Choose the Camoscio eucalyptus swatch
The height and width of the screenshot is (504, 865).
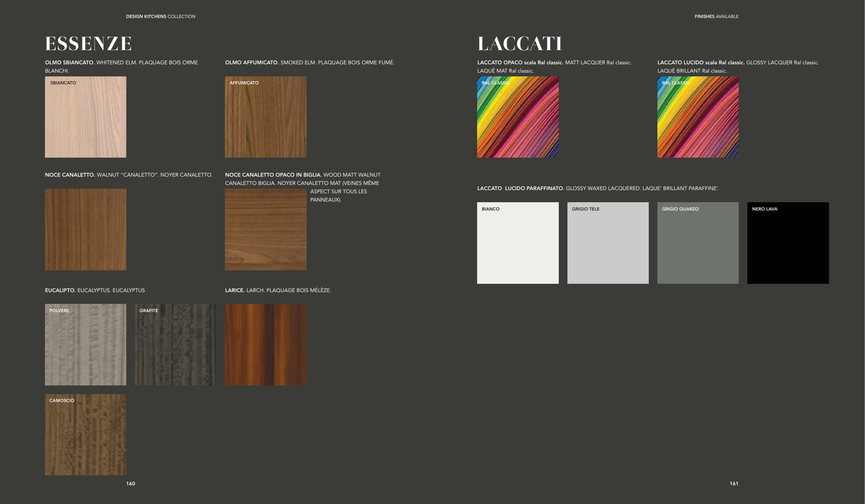[x=85, y=435]
